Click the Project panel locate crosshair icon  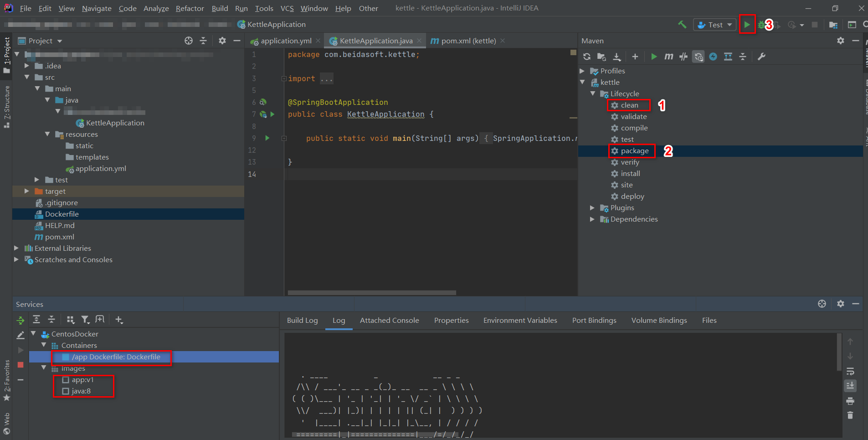tap(189, 41)
